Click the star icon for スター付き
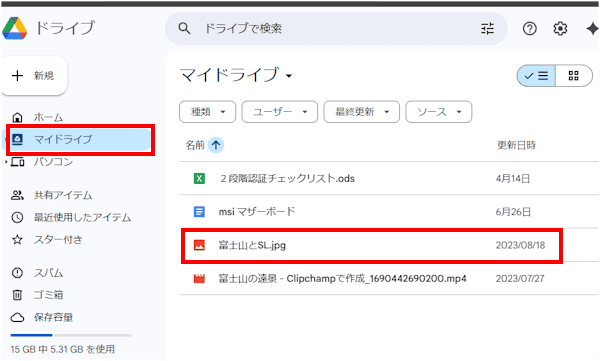This screenshot has height=361, width=600. [17, 240]
